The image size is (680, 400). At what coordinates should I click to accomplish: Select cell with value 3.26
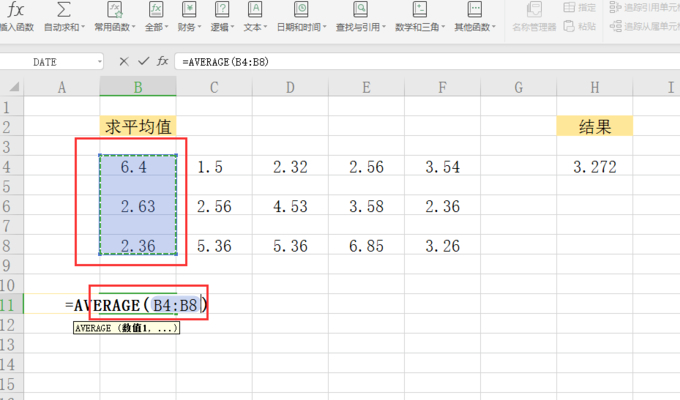442,246
